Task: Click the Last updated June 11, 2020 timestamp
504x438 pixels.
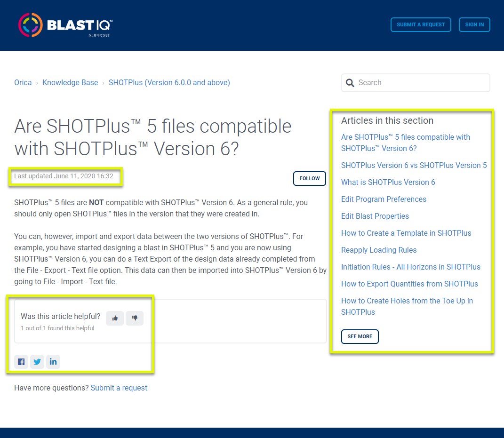Action: pyautogui.click(x=64, y=176)
